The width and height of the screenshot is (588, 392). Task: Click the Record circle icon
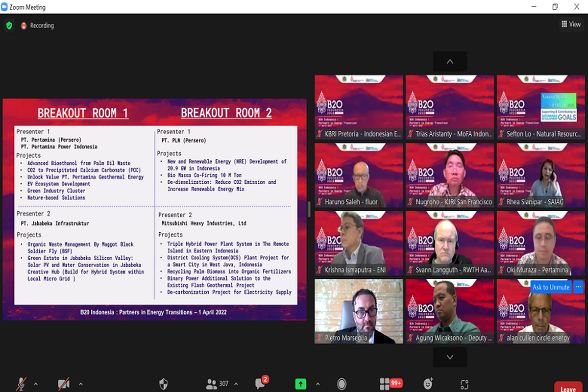point(342,384)
